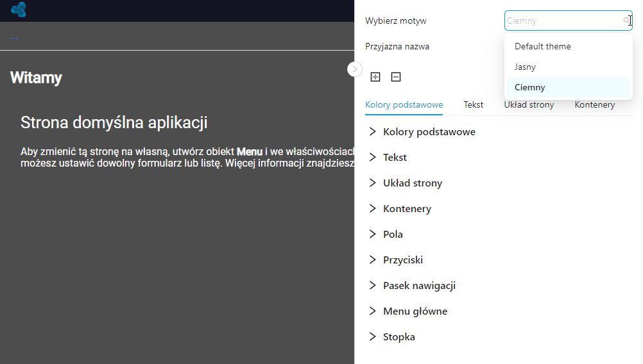Expand the Przyciski section chevron
This screenshot has width=643, height=364.
pos(372,260)
